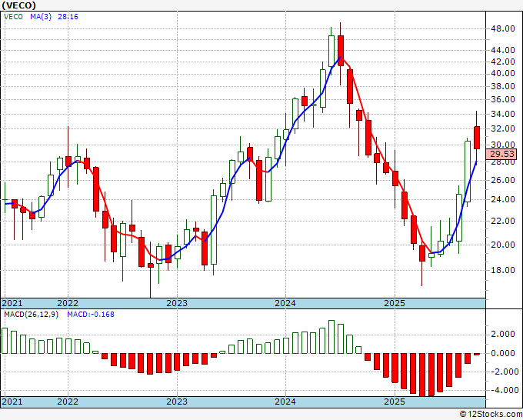This screenshot has width=523, height=420.
Task: Click the -4.000 MACD axis label
Action: coord(502,390)
